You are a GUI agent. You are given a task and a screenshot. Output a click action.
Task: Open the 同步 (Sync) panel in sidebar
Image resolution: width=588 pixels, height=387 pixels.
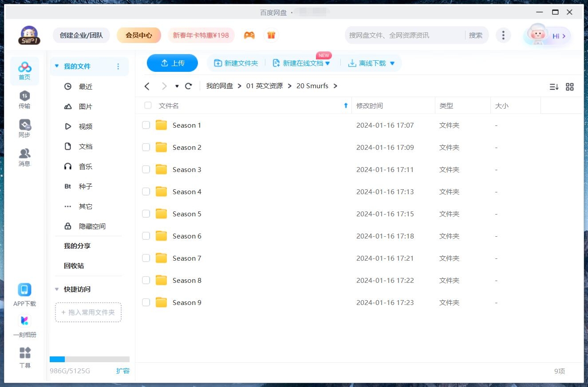(x=24, y=128)
